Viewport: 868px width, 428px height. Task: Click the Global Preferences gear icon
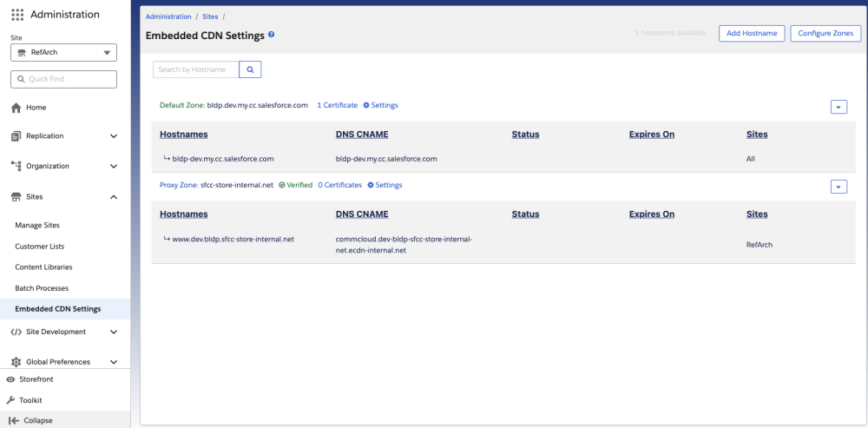tap(16, 362)
